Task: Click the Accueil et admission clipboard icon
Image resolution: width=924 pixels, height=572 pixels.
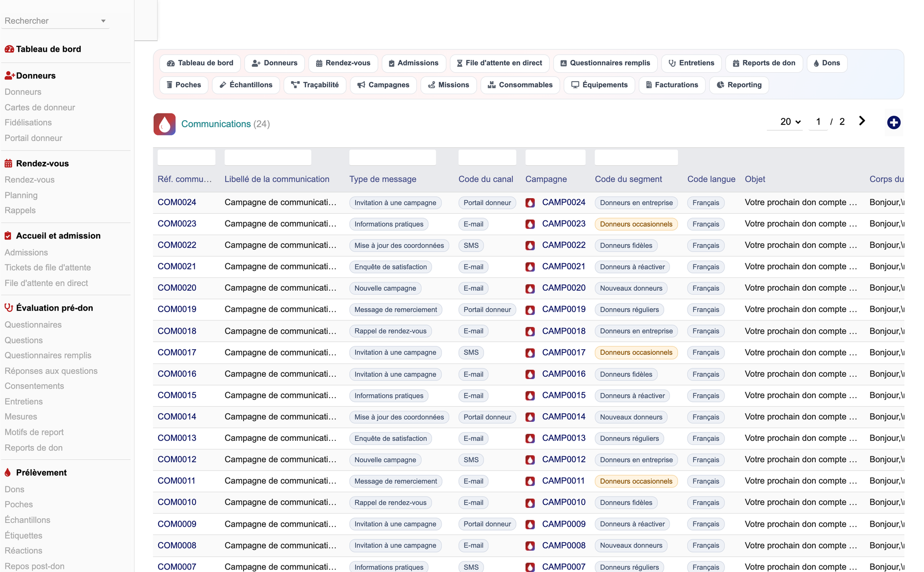Action: [x=8, y=236]
